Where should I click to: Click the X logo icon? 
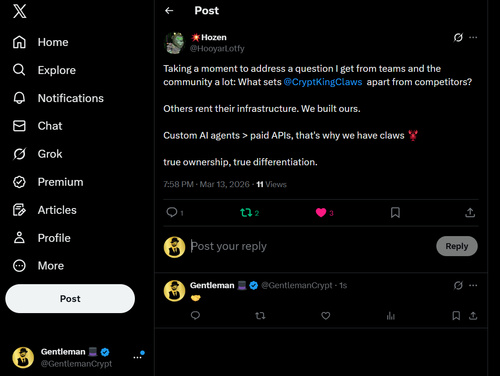point(20,11)
